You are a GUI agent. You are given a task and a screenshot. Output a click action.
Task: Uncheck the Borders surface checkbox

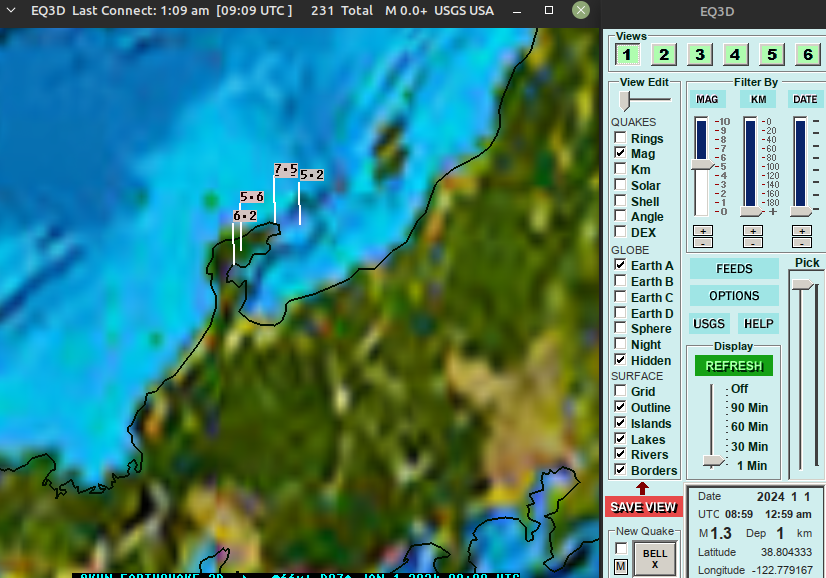point(621,469)
